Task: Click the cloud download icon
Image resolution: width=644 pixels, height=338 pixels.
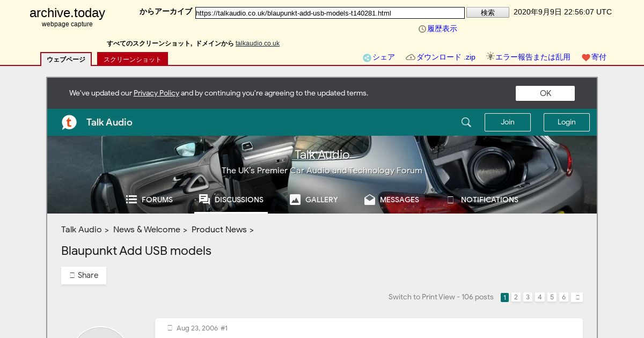Action: [411, 57]
